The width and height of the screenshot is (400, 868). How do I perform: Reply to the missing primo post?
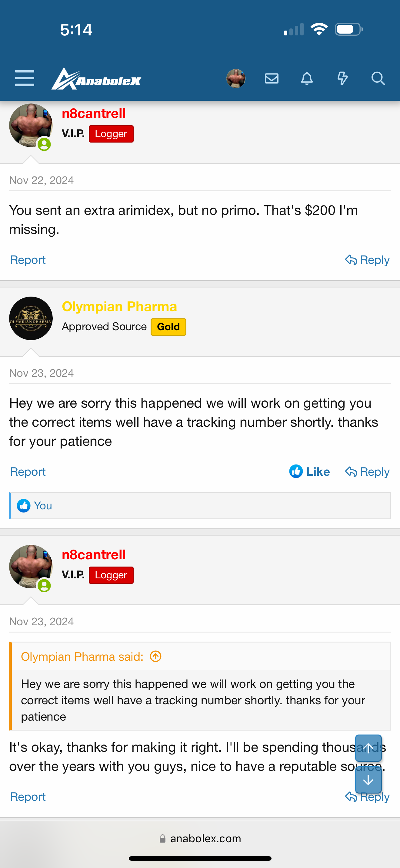(367, 260)
